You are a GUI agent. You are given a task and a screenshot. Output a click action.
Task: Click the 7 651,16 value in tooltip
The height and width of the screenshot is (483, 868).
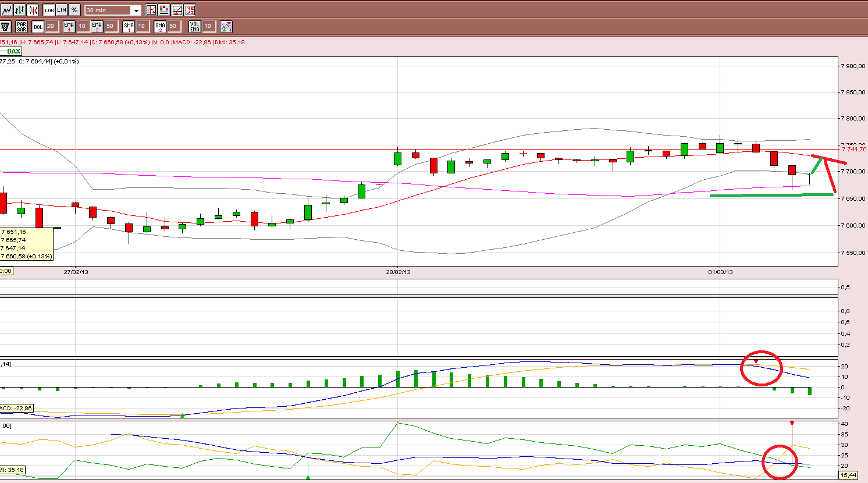tap(15, 232)
